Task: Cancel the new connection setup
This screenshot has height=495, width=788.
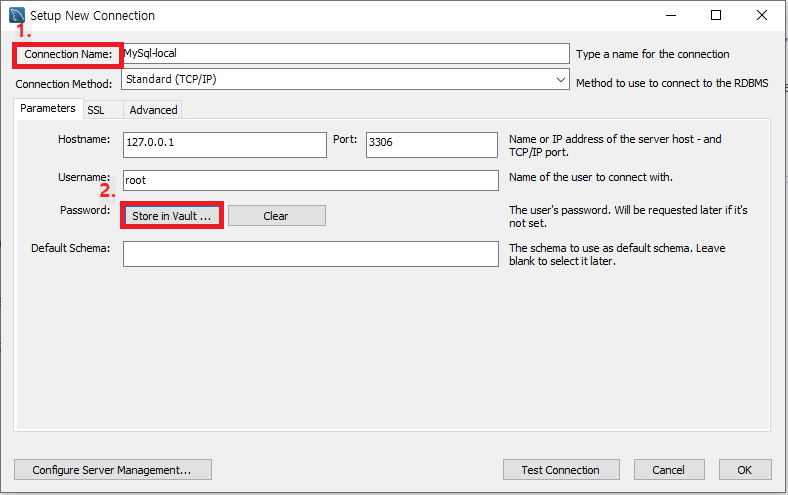Action: click(x=669, y=470)
